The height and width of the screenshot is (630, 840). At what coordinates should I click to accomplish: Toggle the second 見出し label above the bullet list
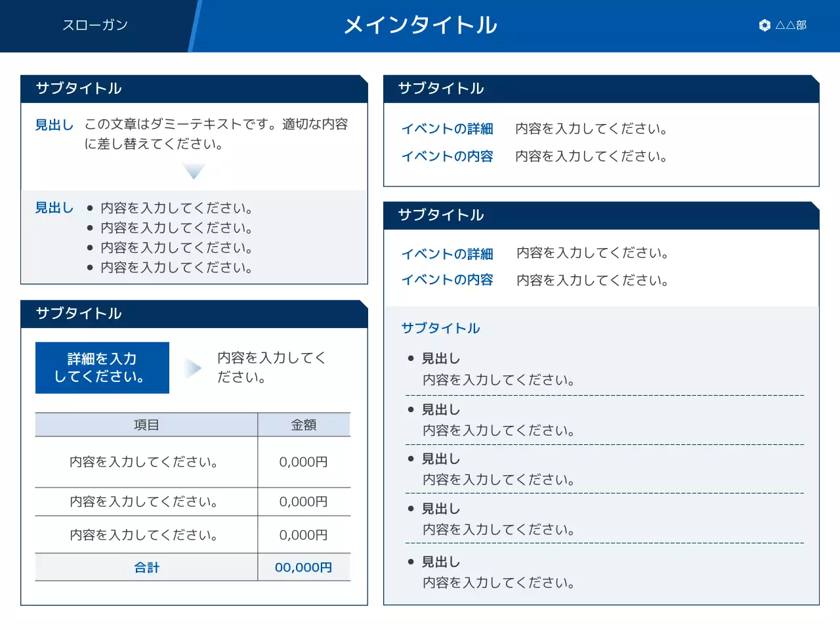54,207
